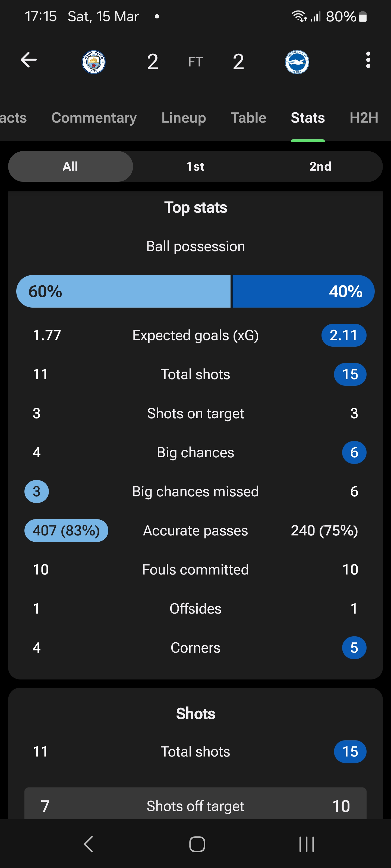Tap Android back navigation button

tap(88, 844)
